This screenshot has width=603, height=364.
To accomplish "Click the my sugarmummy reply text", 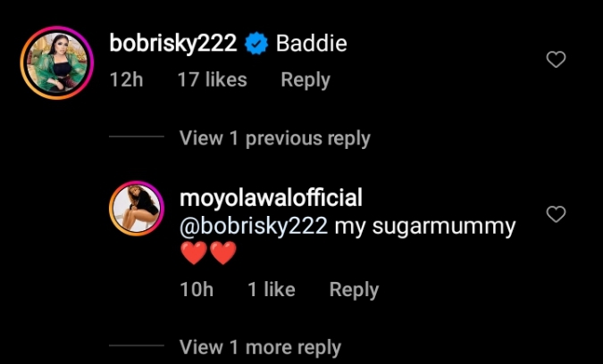I will [423, 227].
